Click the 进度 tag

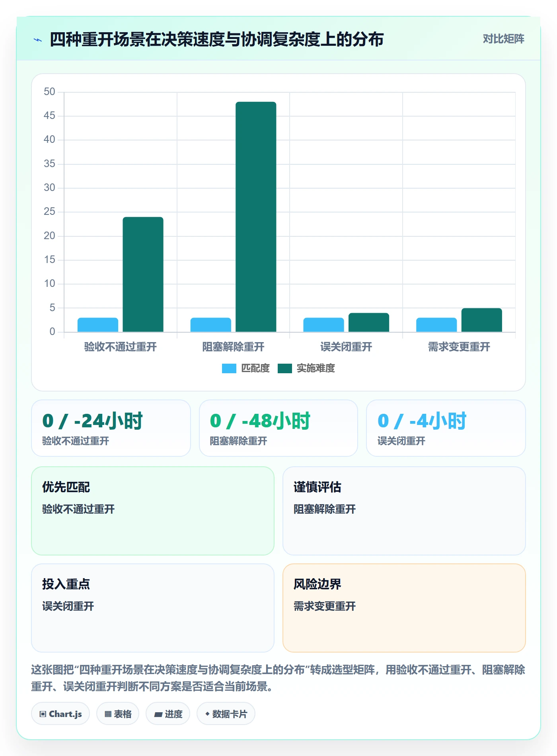(x=168, y=714)
